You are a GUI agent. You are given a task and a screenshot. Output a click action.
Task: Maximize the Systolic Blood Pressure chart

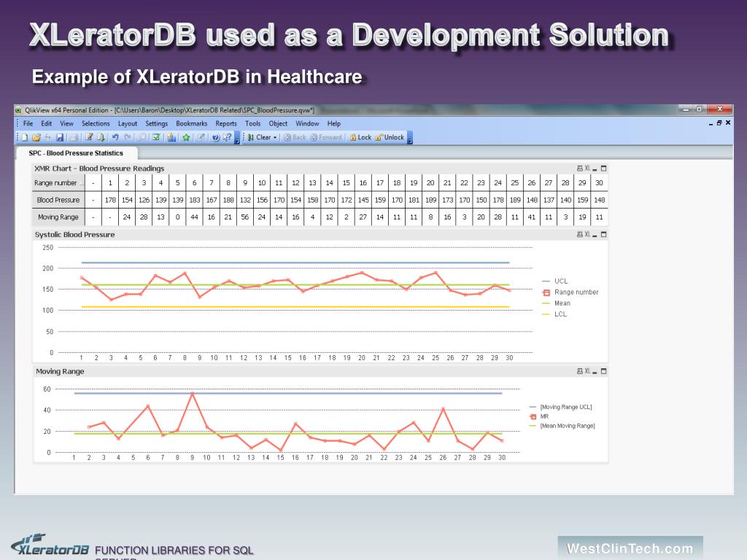pos(603,234)
